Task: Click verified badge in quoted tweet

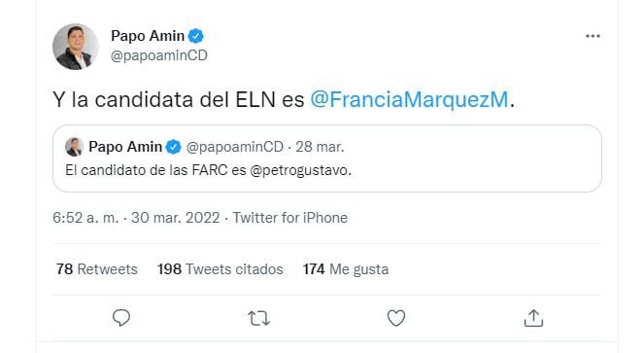Action: click(x=173, y=147)
